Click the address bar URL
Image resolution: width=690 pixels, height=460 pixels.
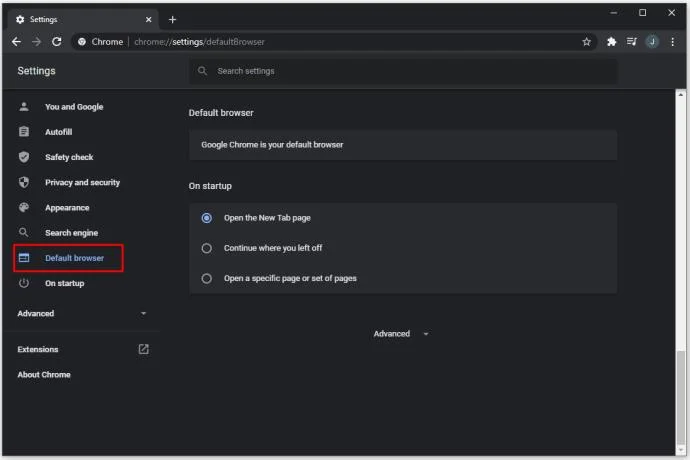pos(199,42)
